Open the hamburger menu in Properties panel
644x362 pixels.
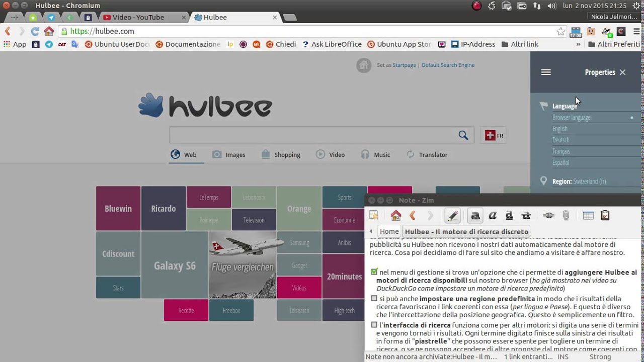[x=546, y=72]
